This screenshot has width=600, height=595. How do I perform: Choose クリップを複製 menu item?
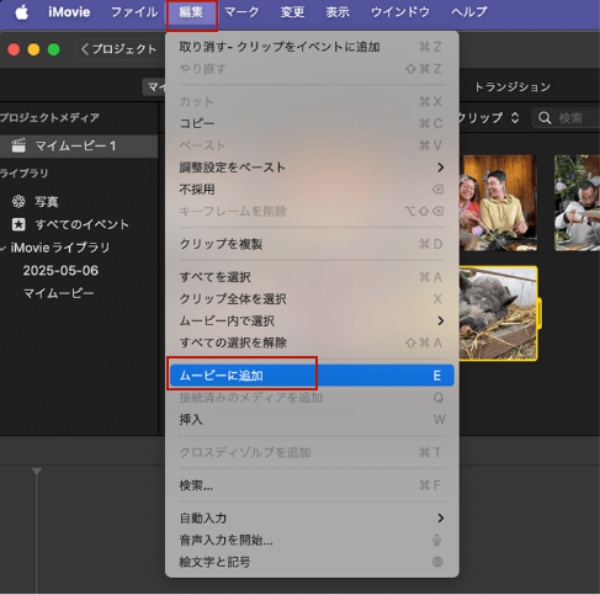312,244
